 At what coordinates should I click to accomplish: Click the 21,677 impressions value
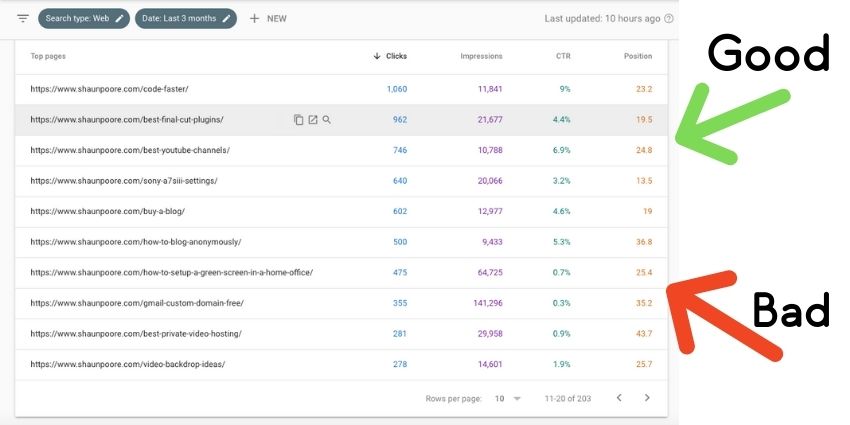click(x=490, y=120)
